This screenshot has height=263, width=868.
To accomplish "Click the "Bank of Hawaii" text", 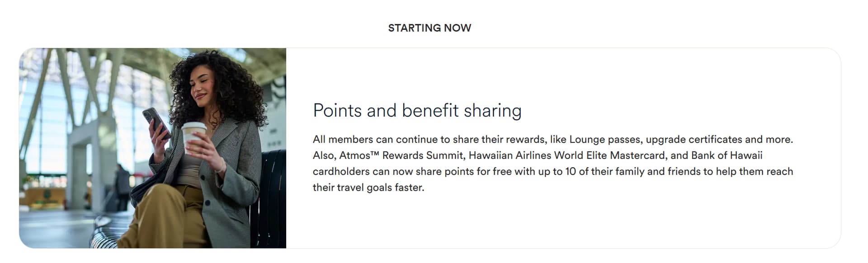I will pyautogui.click(x=726, y=156).
